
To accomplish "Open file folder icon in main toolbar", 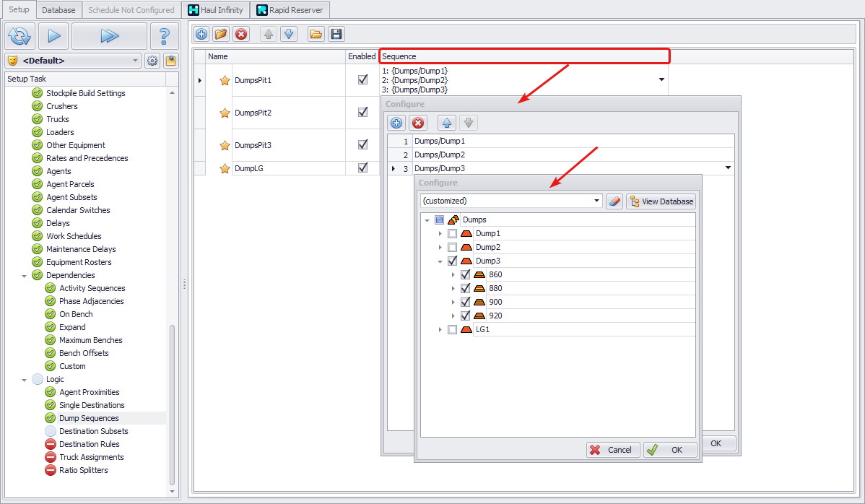I will pos(316,34).
